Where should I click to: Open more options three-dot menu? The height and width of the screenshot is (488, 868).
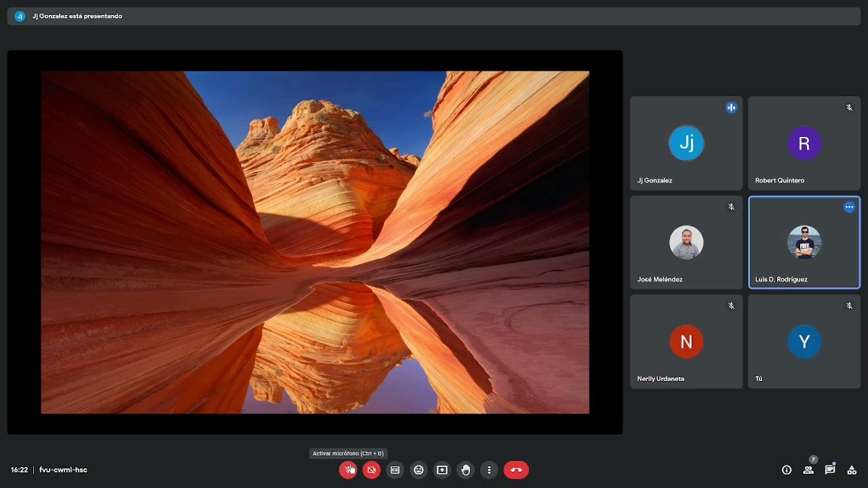[489, 470]
